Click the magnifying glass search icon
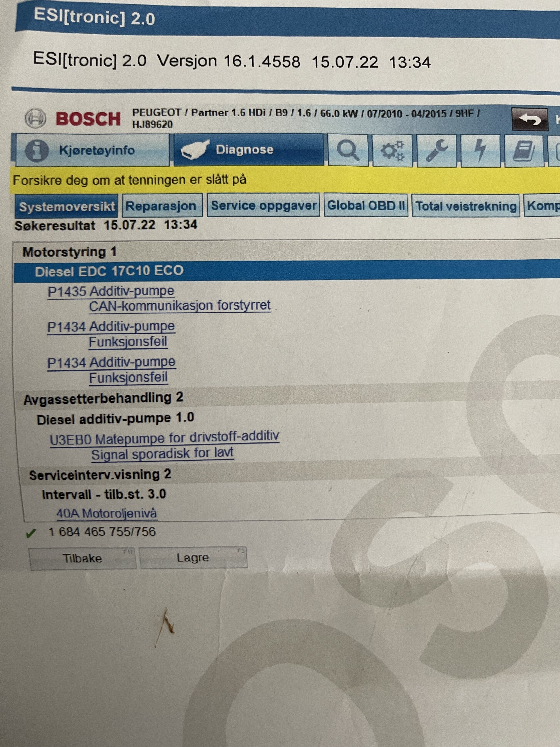This screenshot has width=560, height=747. click(x=348, y=150)
